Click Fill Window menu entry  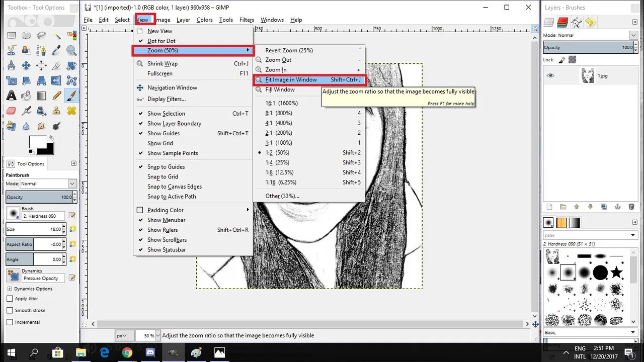click(x=309, y=89)
